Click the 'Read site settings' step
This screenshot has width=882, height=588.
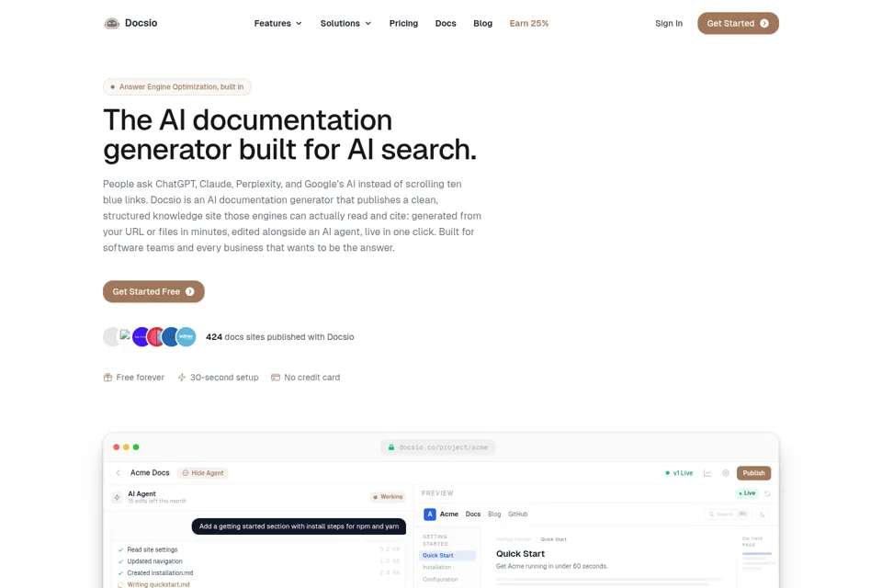(152, 549)
